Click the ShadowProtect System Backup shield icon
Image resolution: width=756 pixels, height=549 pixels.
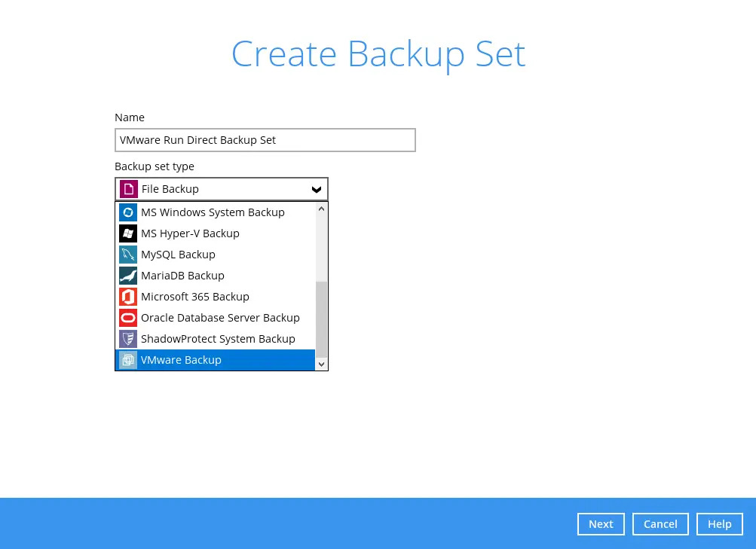(128, 339)
